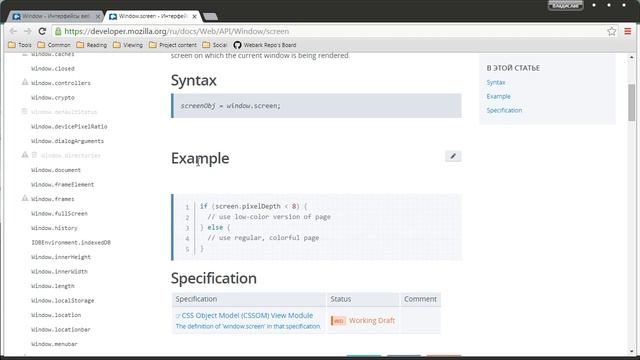Click the scrollbar up arrow
640x360 pixels.
[x=631, y=58]
